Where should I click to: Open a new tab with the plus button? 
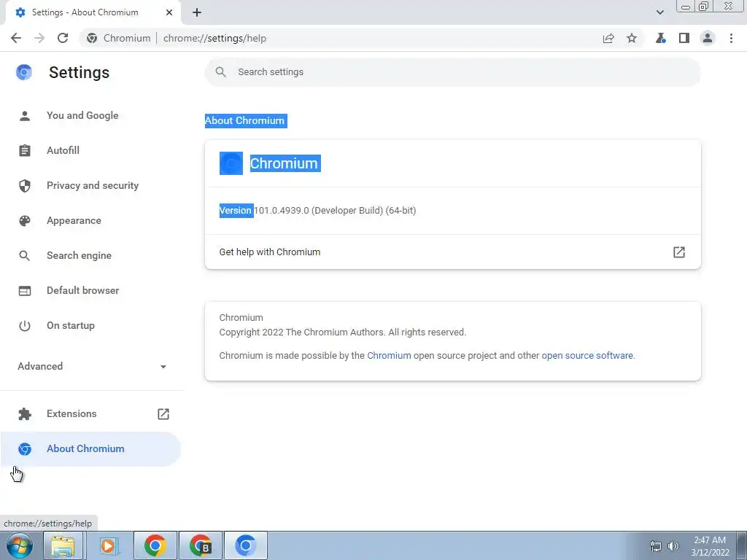[x=197, y=12]
